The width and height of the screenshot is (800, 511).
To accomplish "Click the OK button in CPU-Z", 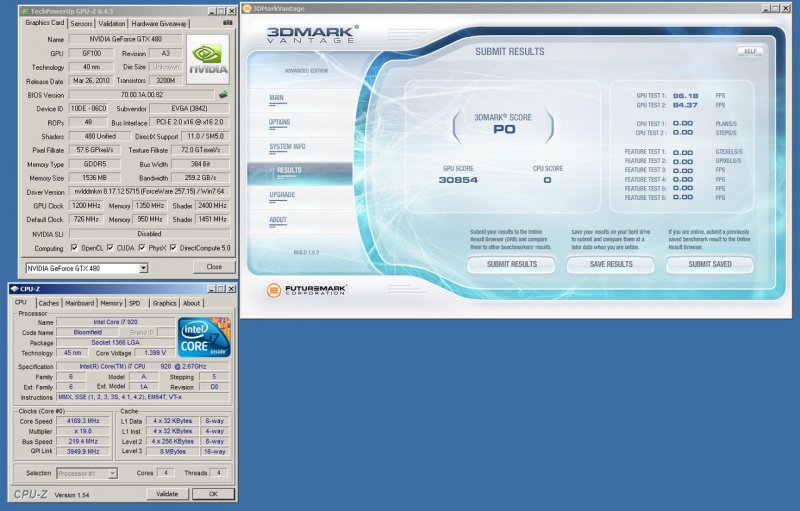I will (213, 494).
